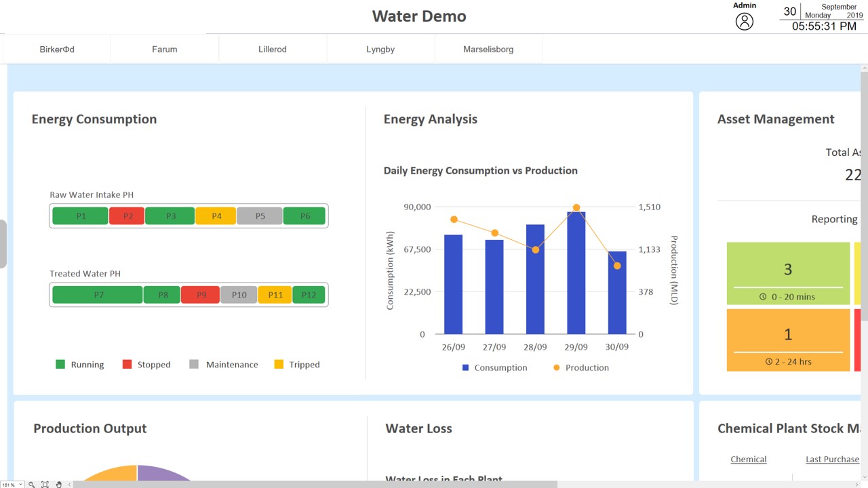This screenshot has height=488, width=868.
Task: Click pump P5 in maintenance
Action: coord(260,216)
